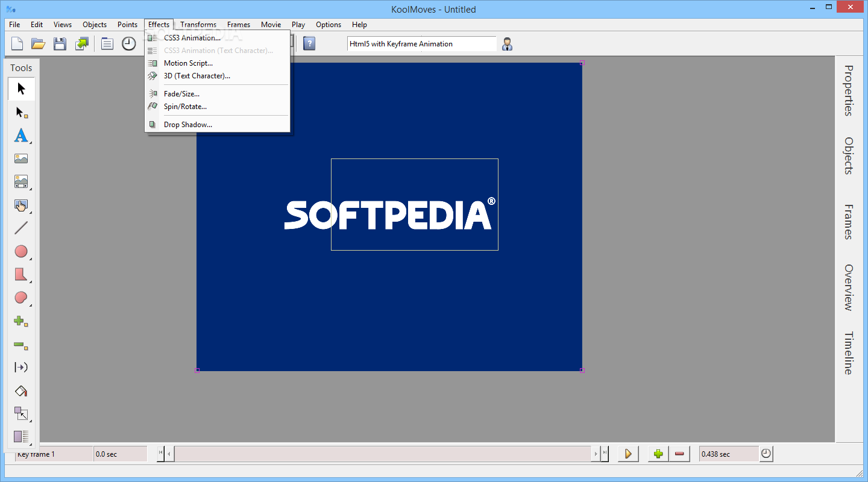Play the movie with the play button
The image size is (868, 482).
(628, 454)
